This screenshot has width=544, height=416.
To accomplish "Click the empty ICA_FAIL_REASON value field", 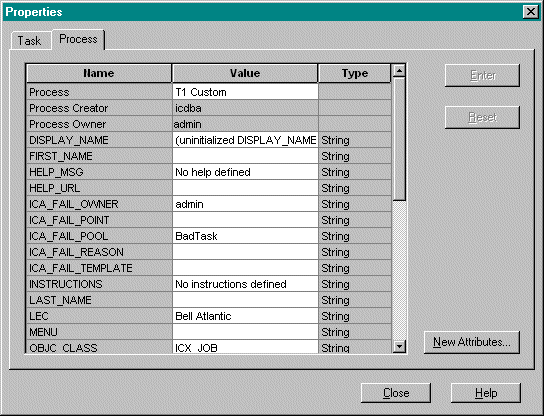I will 245,252.
